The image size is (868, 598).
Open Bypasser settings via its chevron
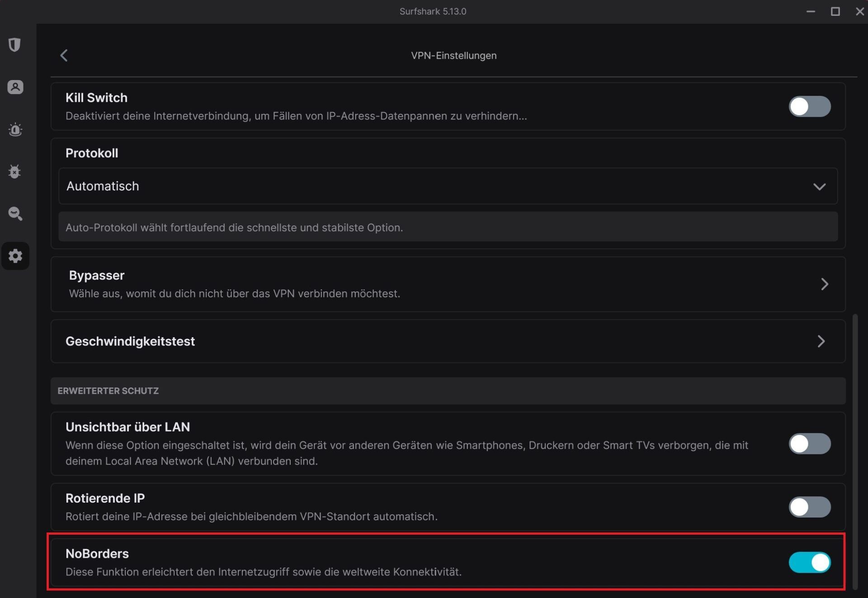(x=825, y=284)
